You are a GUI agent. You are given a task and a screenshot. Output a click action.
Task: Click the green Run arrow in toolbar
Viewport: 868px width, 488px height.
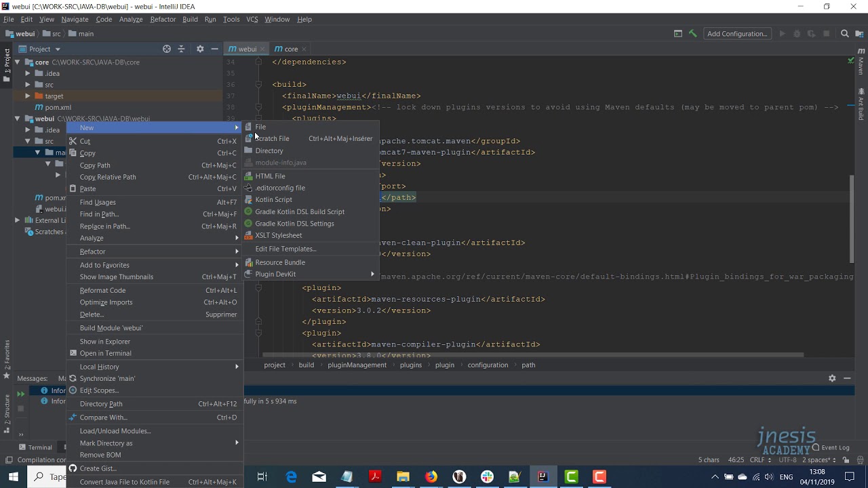pyautogui.click(x=782, y=33)
